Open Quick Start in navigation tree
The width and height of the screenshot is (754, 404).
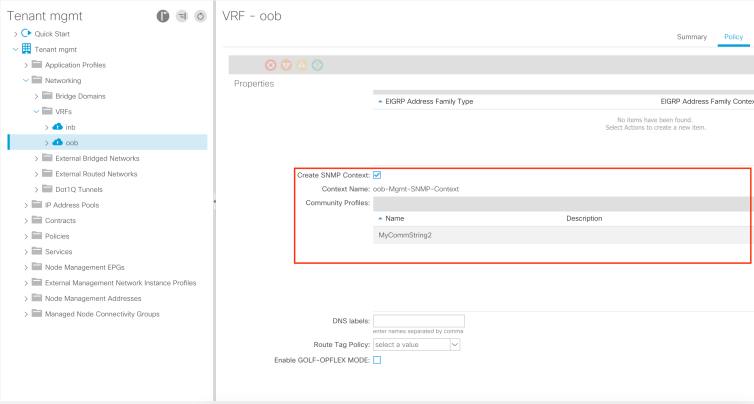click(15, 33)
